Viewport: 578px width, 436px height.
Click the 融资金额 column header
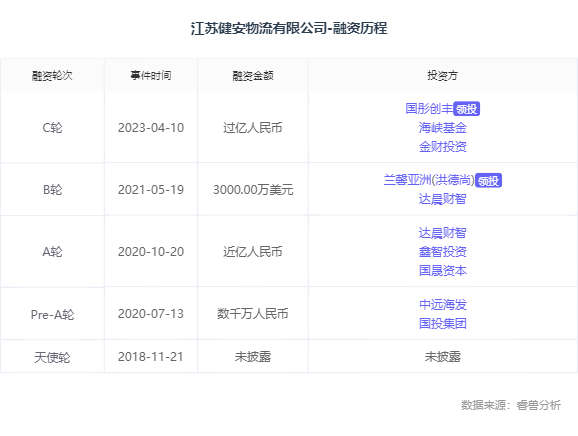253,76
